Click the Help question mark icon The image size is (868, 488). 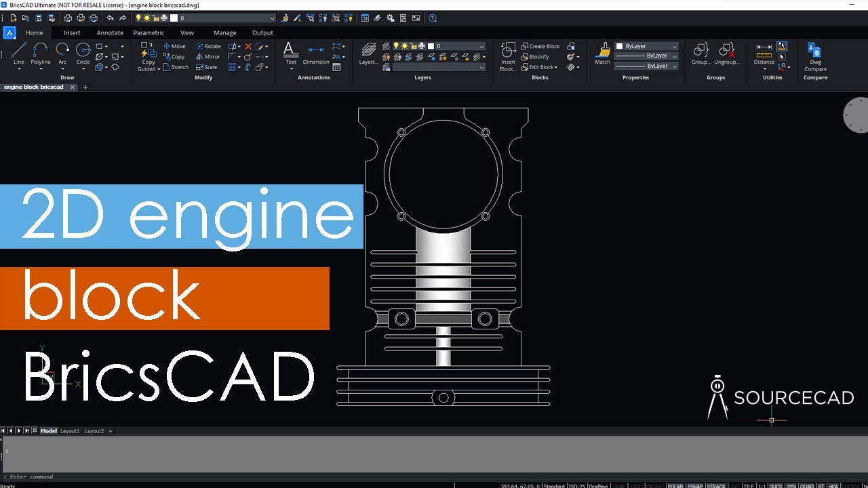(x=433, y=18)
